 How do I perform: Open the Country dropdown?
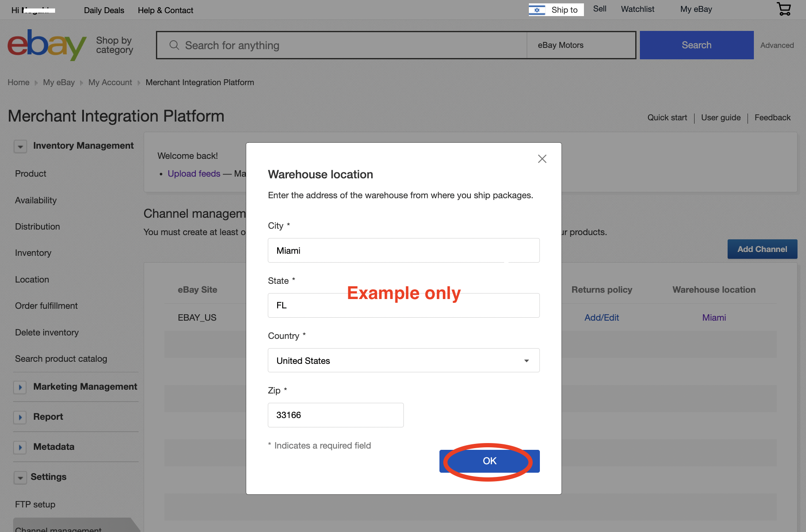pyautogui.click(x=403, y=360)
